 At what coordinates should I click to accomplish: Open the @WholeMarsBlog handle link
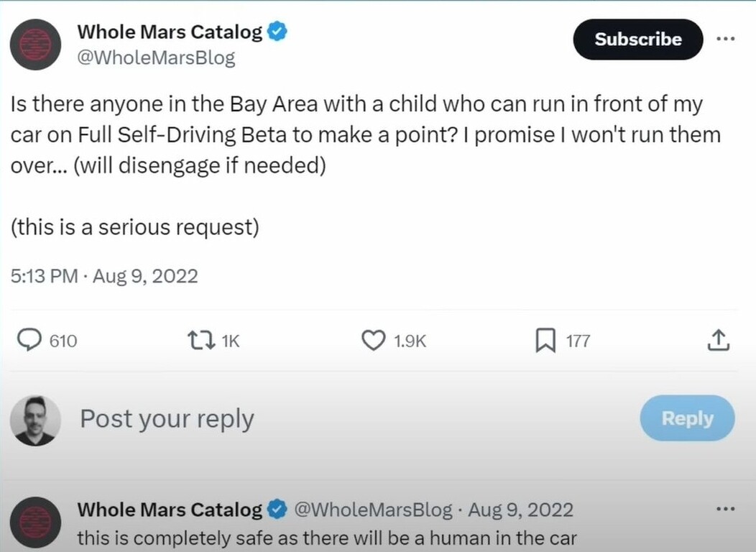[157, 57]
